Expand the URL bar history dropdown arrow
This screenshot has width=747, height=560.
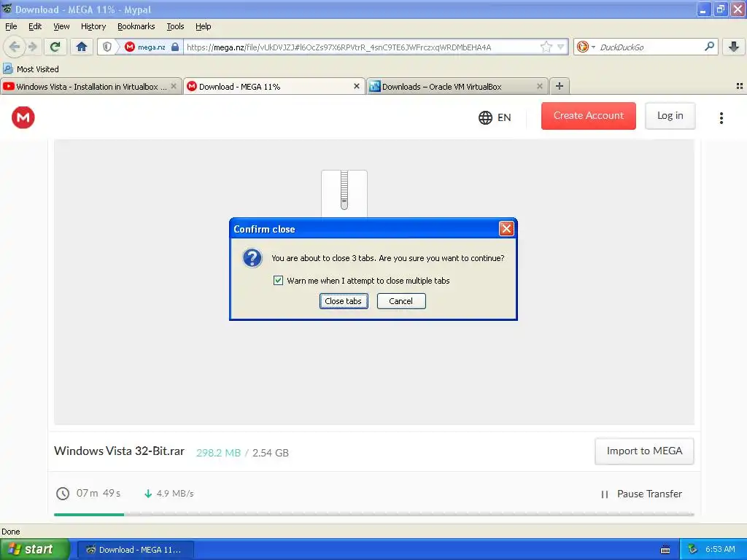[561, 47]
